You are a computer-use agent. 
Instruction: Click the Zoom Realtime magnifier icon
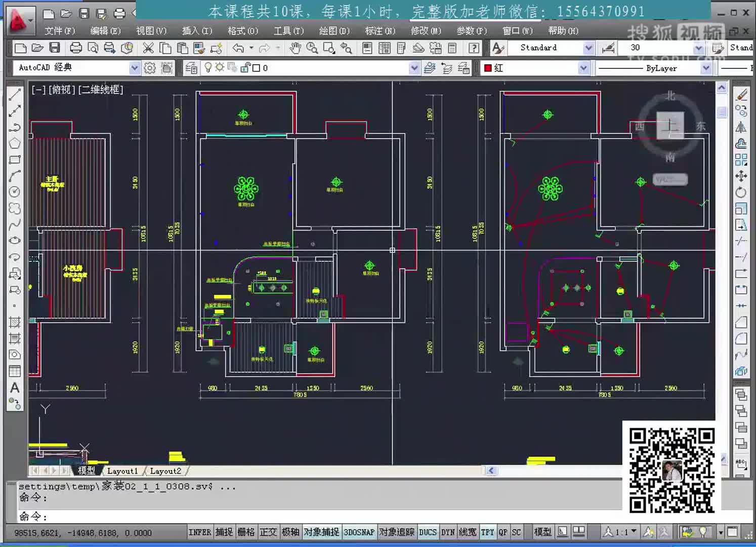point(312,48)
